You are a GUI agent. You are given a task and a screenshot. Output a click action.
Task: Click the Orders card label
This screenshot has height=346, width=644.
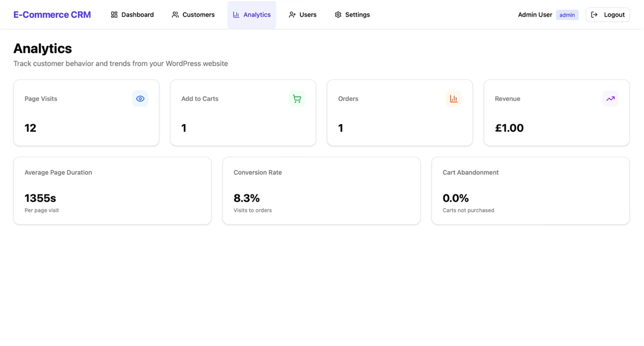pos(348,99)
